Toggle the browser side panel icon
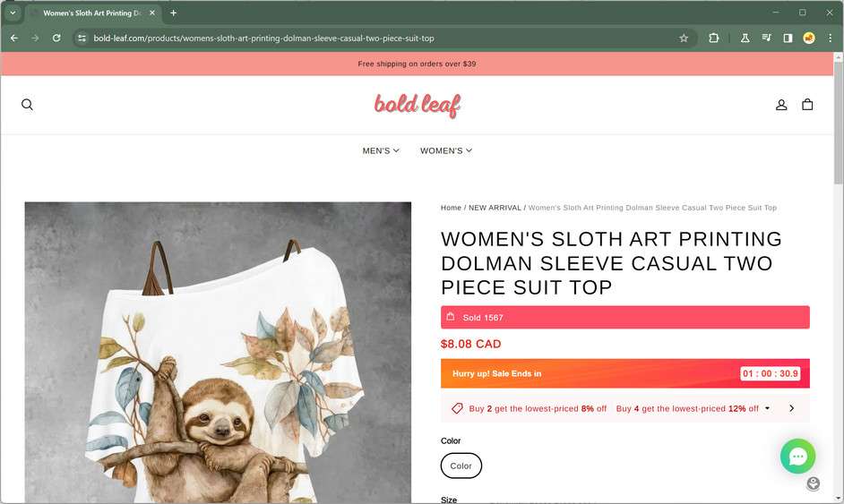The width and height of the screenshot is (844, 504). coord(788,38)
